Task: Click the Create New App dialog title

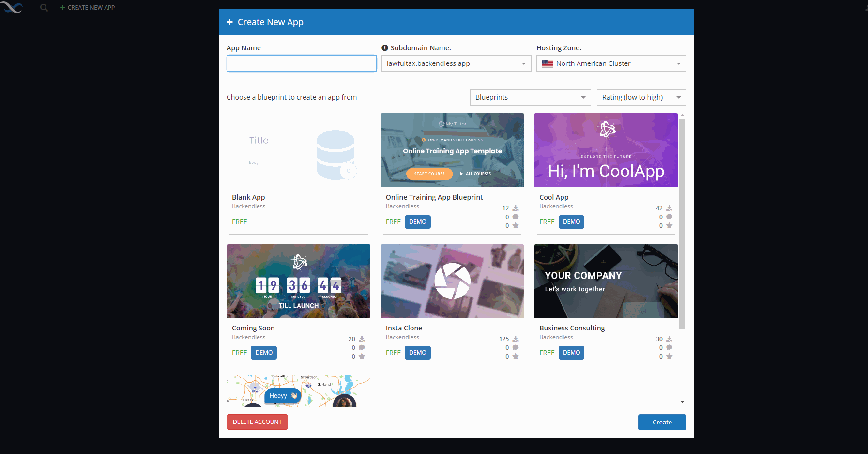Action: click(x=270, y=22)
